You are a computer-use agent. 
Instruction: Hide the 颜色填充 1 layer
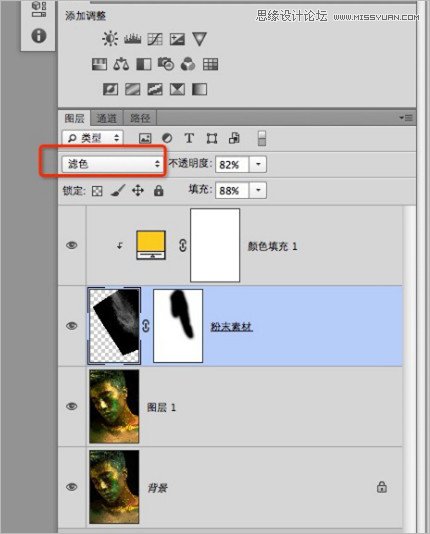(x=71, y=245)
